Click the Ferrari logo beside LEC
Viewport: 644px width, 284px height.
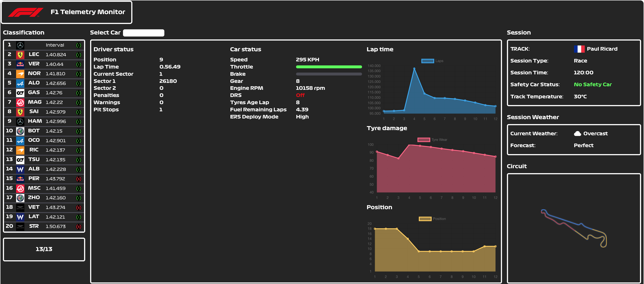20,55
